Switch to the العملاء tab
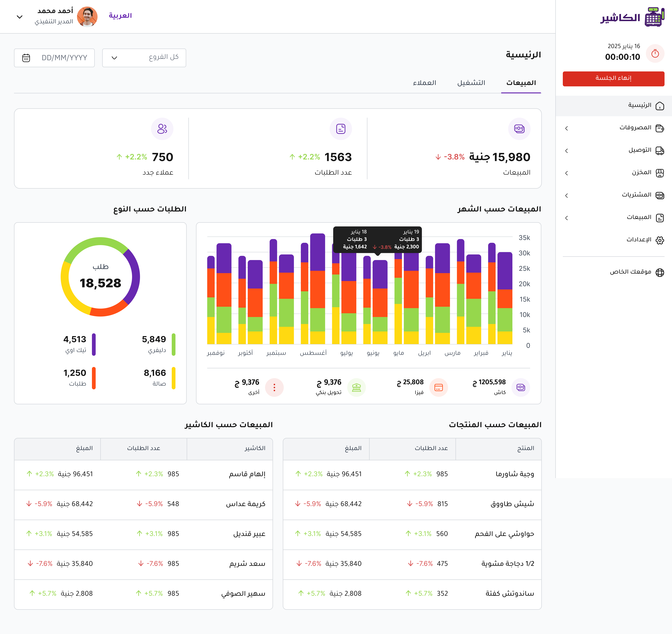The width and height of the screenshot is (672, 634). tap(424, 83)
